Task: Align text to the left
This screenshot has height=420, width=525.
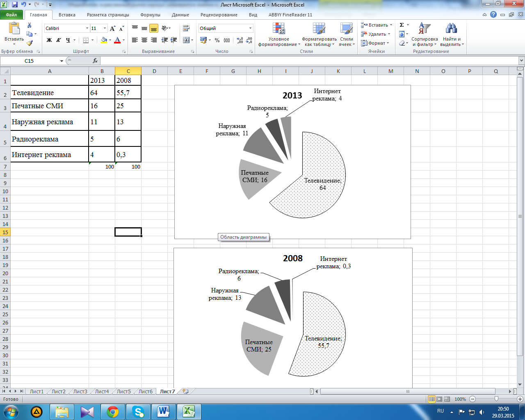Action: pyautogui.click(x=135, y=40)
